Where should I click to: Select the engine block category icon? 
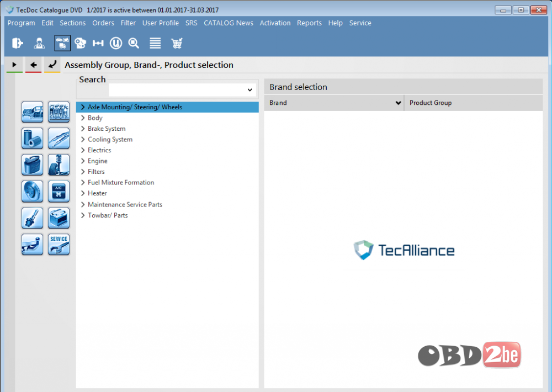point(59,112)
